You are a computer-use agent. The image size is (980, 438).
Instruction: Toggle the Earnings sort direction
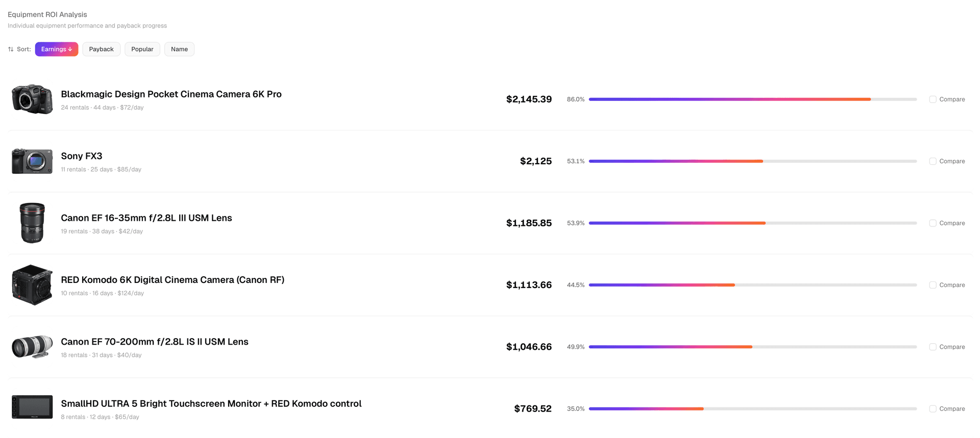(x=56, y=49)
